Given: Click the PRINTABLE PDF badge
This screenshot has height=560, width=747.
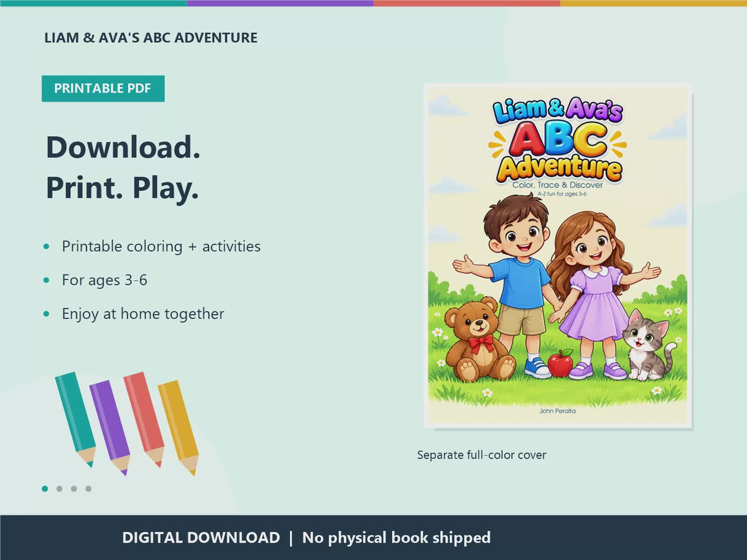Looking at the screenshot, I should tap(103, 88).
